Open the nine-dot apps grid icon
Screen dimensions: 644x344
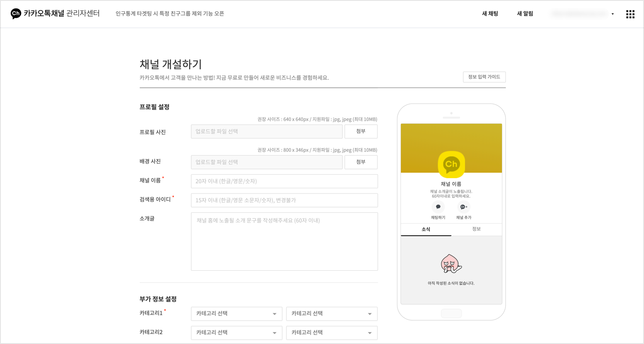point(630,14)
